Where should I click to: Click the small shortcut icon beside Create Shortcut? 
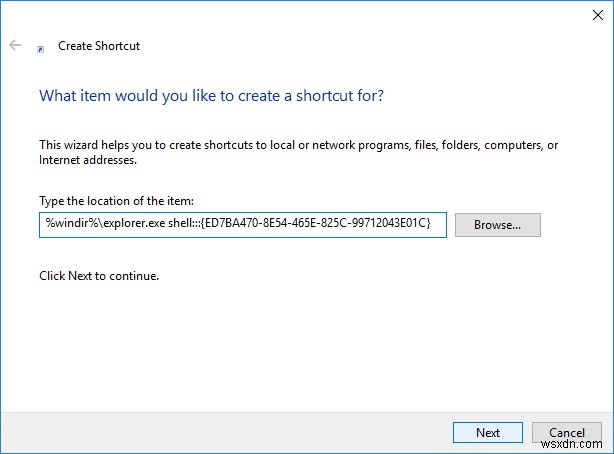click(40, 47)
